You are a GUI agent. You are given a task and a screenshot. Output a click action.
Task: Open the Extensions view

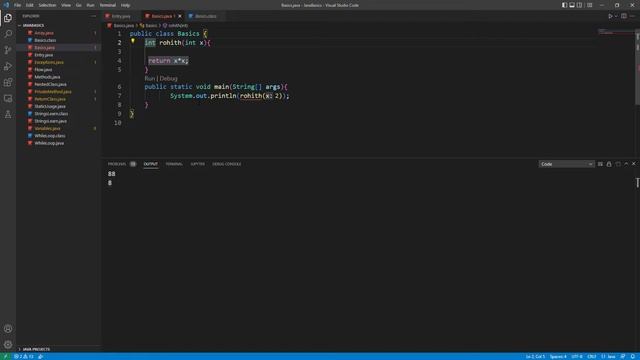pyautogui.click(x=8, y=82)
